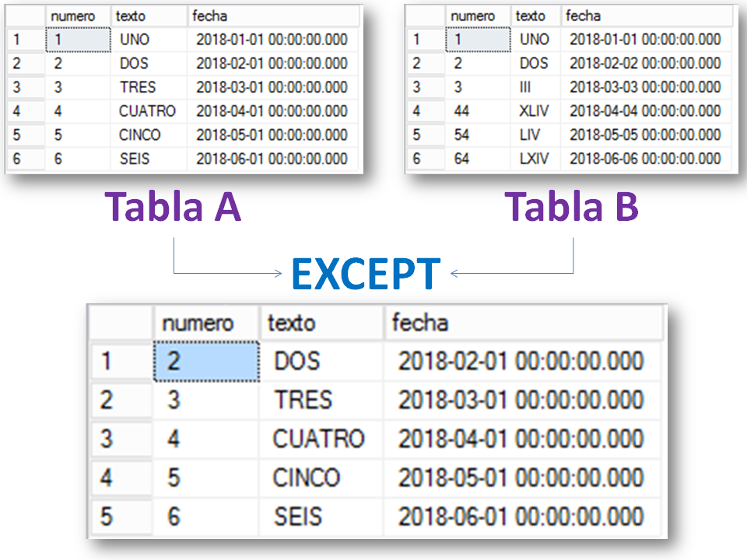The image size is (747, 560).
Task: Select row 3 in Tabla B
Action: coord(419,86)
